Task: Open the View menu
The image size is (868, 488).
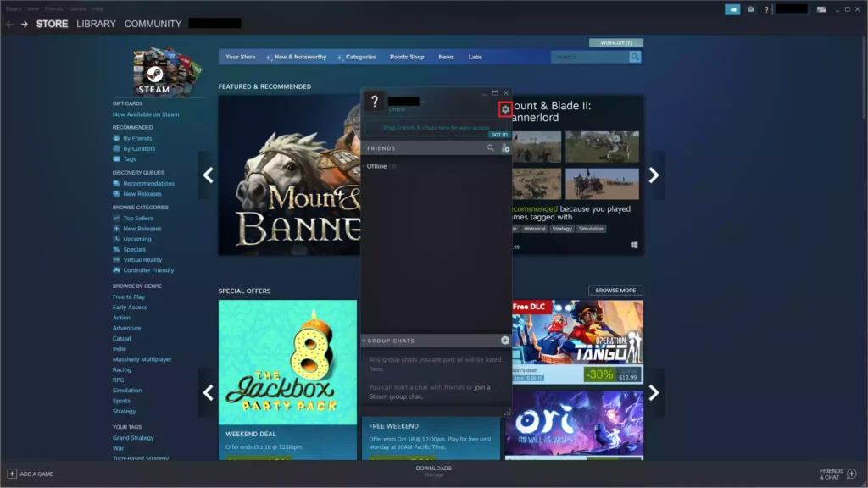Action: coord(33,8)
